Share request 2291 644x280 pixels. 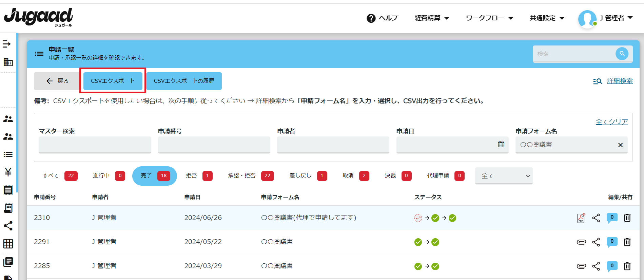[x=596, y=242]
